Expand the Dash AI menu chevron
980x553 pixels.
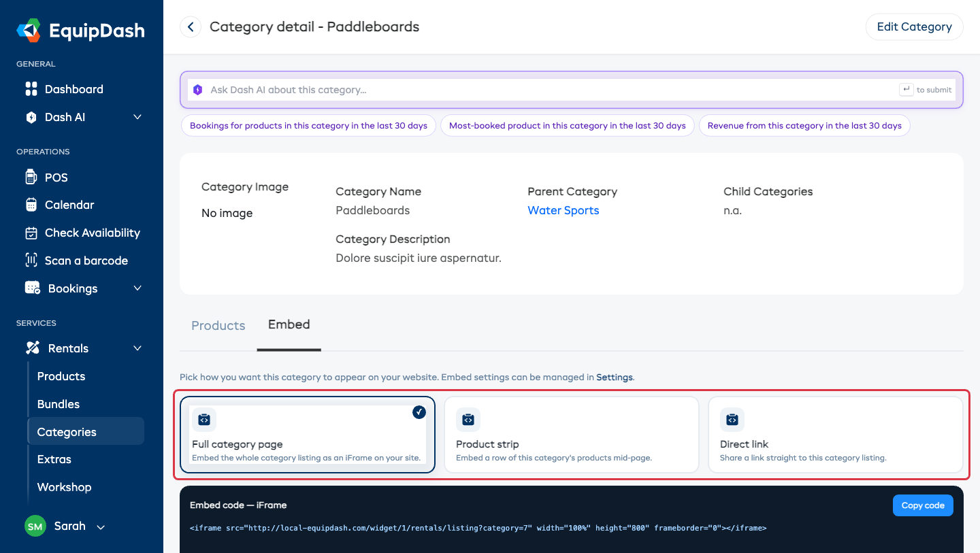point(137,117)
